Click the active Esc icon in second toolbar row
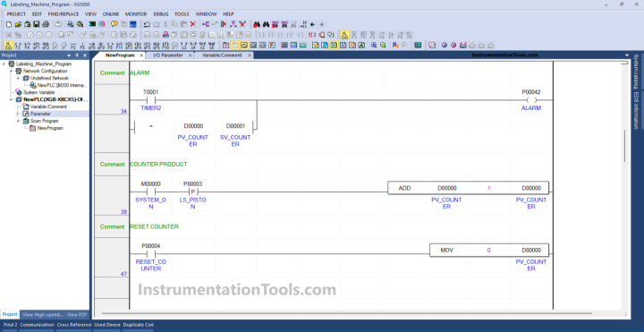 tap(345, 35)
